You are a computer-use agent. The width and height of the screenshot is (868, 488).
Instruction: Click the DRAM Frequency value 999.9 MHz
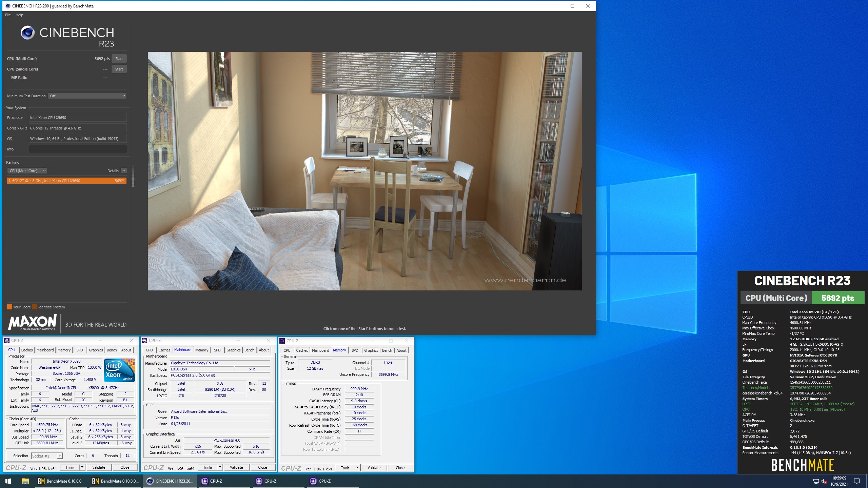coord(359,389)
